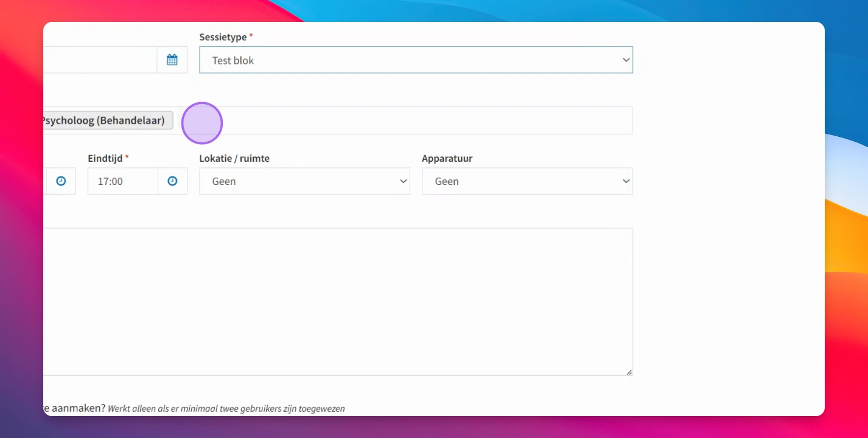
Task: Click into the date field beside the calendar icon
Action: (x=100, y=60)
